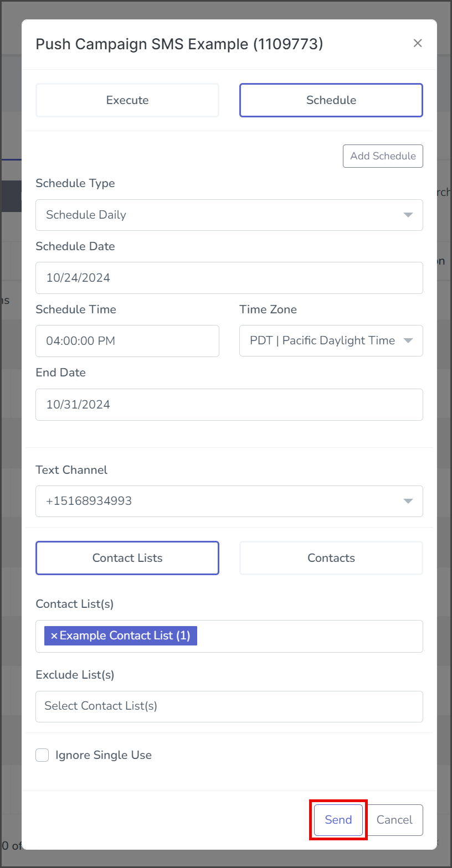
Task: Click the Schedule Date field showing 10/24/2024
Action: [229, 278]
